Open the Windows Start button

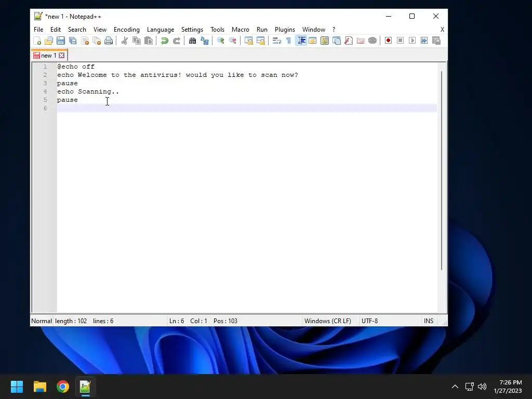(x=17, y=387)
